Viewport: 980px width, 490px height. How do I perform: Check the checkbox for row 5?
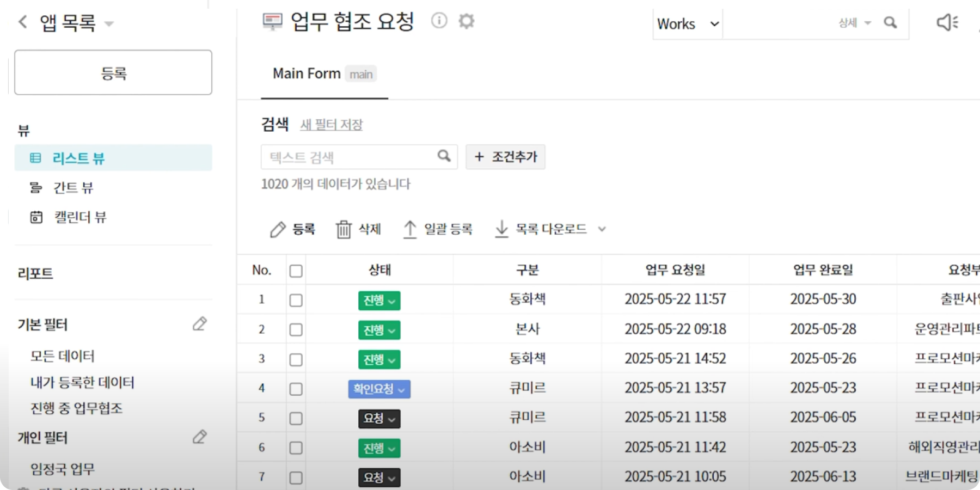pyautogui.click(x=296, y=418)
